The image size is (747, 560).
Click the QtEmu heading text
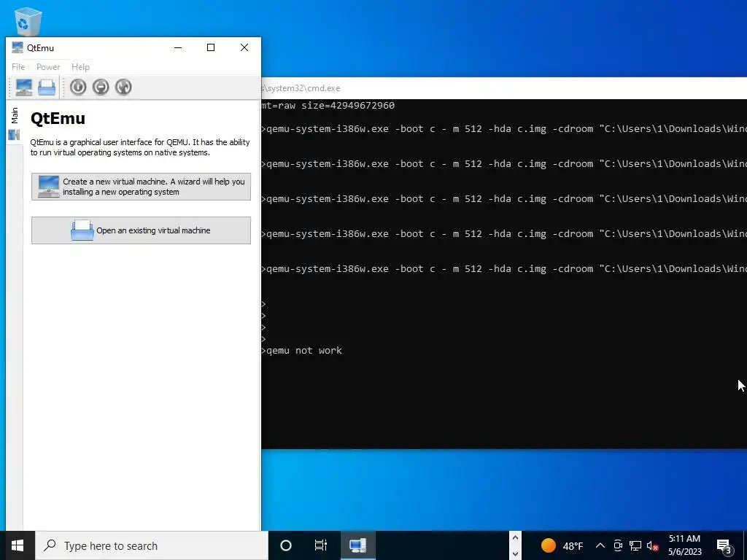click(58, 118)
